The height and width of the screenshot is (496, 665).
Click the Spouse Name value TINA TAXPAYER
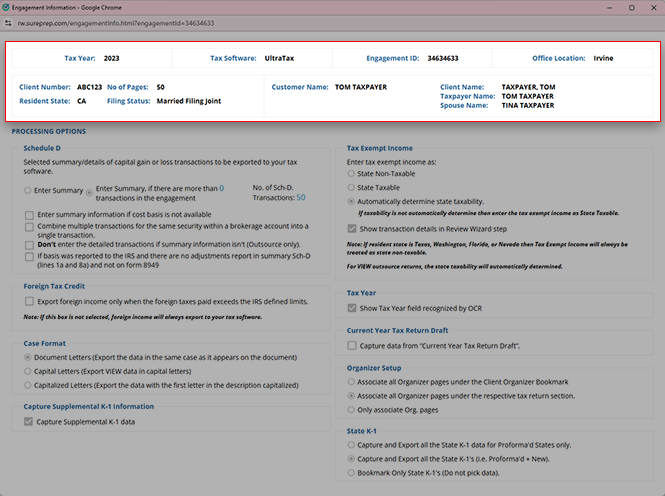[528, 106]
